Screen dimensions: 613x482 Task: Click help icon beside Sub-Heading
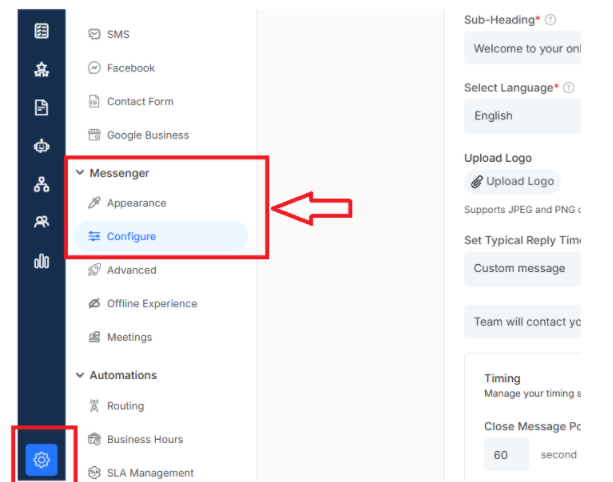click(x=550, y=20)
